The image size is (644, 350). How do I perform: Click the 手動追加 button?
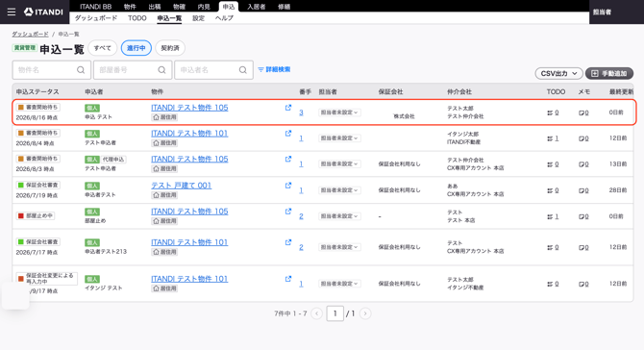click(x=609, y=73)
